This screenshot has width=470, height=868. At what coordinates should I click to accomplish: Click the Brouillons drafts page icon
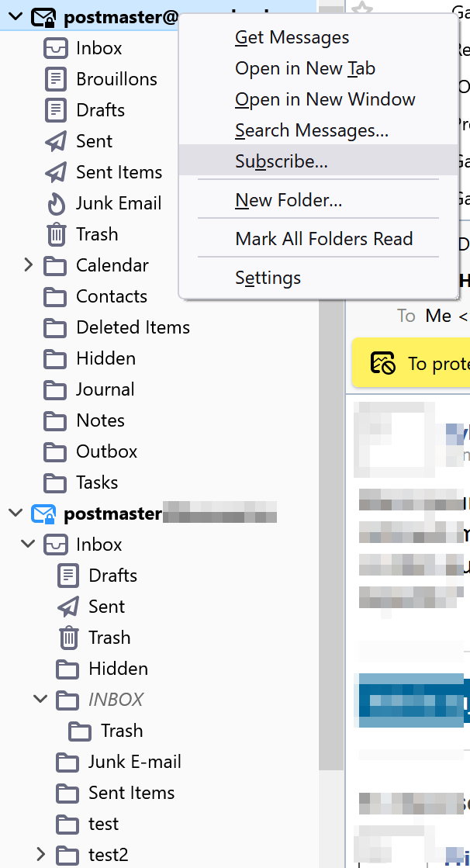[x=56, y=79]
